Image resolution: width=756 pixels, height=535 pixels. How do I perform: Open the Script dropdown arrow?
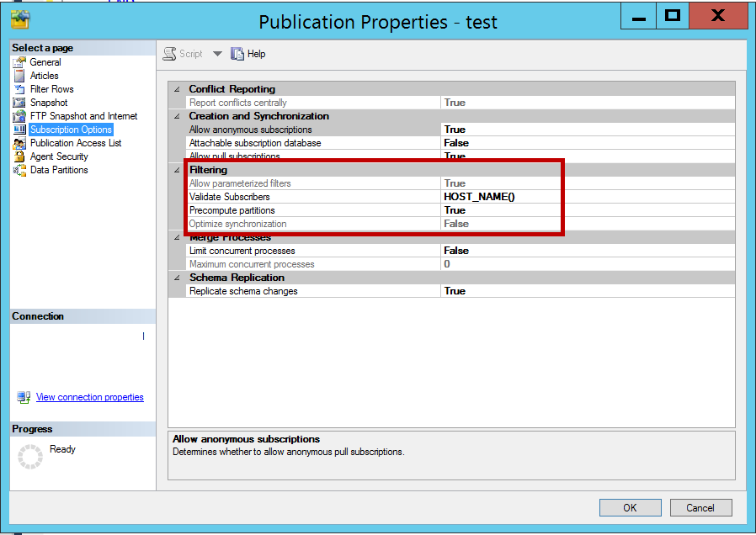tap(217, 54)
